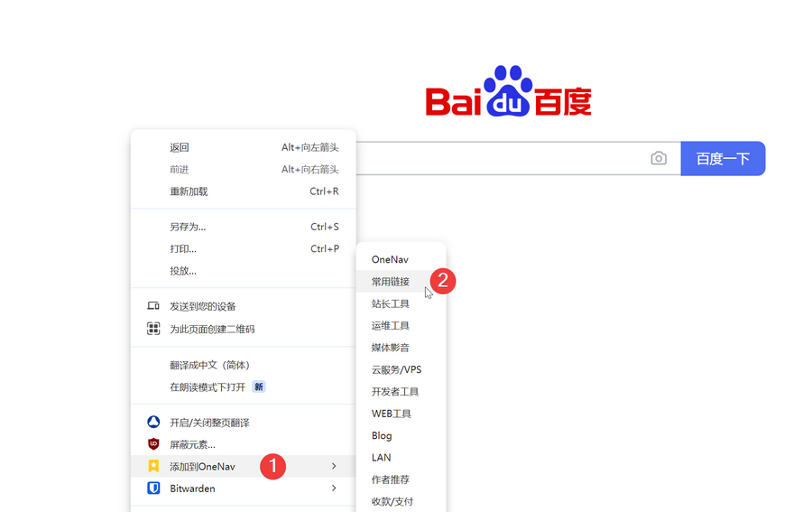The image size is (812, 512).
Task: Select 翻译成中文（简体）entry
Action: click(244, 366)
